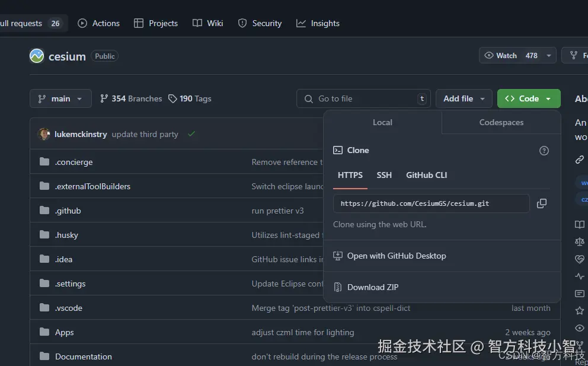
Task: Open the .vscode folder
Action: tap(69, 308)
